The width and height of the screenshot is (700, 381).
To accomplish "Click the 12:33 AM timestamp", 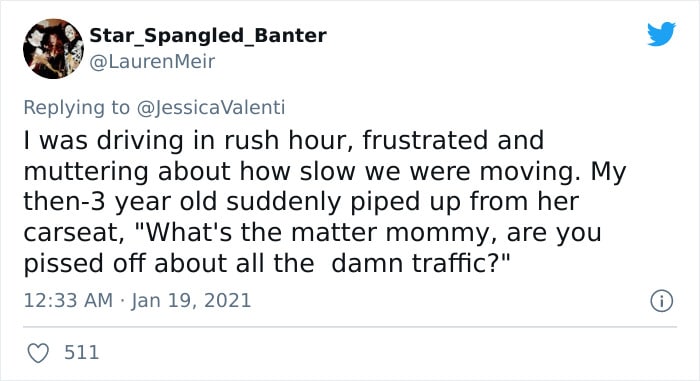I will click(x=68, y=300).
